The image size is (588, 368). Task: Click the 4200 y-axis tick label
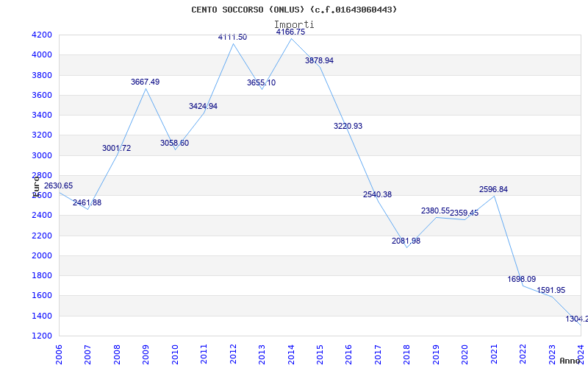[42, 35]
